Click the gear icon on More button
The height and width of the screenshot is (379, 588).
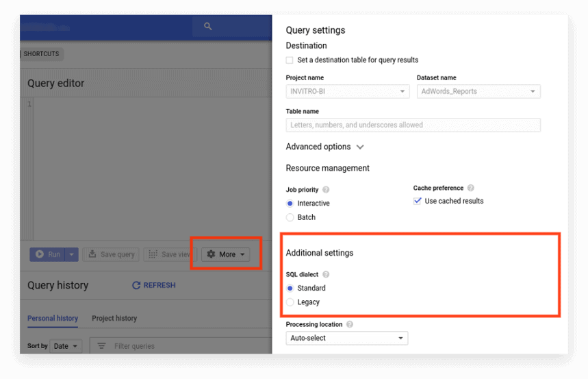(x=211, y=254)
